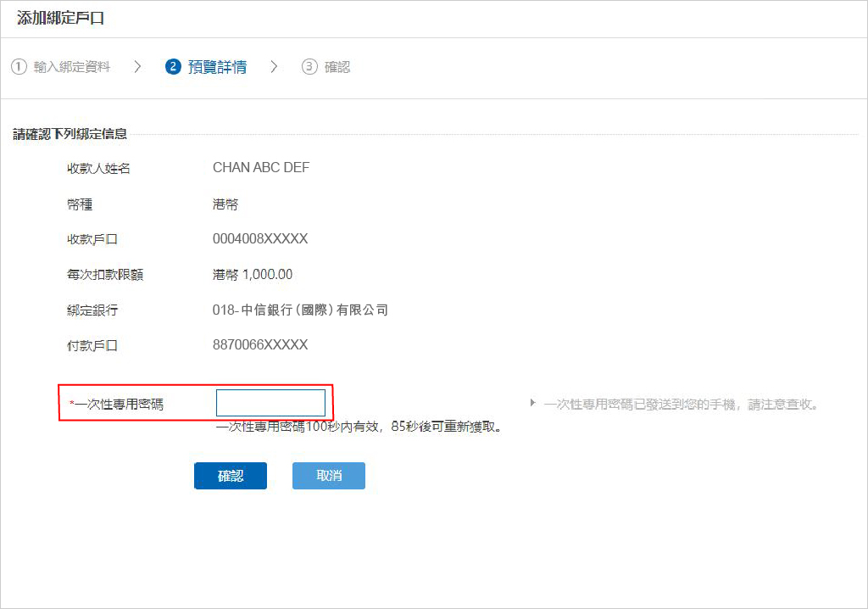The image size is (868, 609).
Task: Click the 幣種 label
Action: coord(80,204)
